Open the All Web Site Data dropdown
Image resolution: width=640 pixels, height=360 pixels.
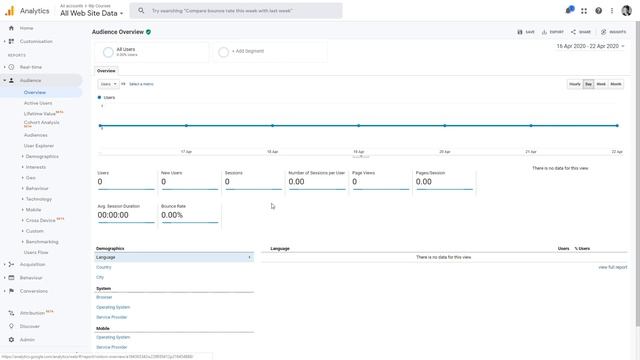(91, 13)
